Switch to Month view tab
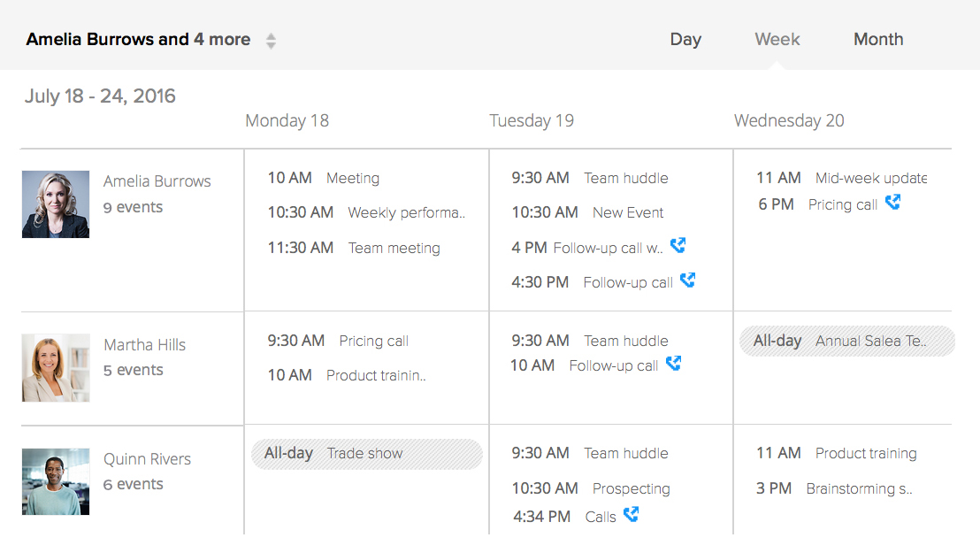The width and height of the screenshot is (980, 553). [x=878, y=40]
